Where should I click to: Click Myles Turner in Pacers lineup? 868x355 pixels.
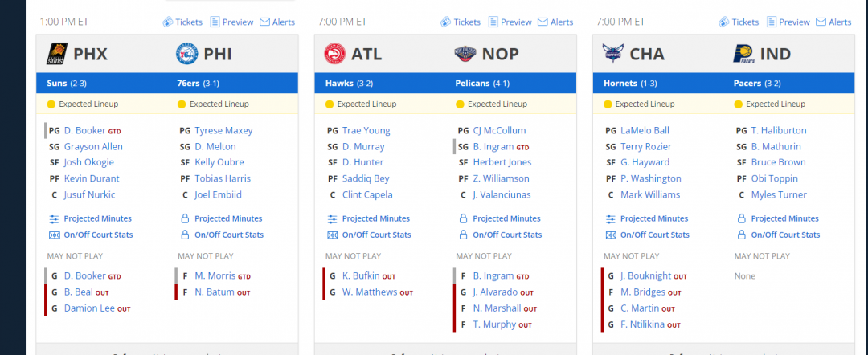(x=778, y=194)
